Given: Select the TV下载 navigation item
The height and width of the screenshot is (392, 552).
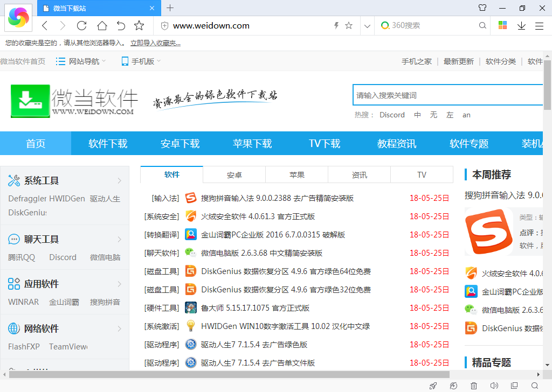Looking at the screenshot, I should (324, 143).
